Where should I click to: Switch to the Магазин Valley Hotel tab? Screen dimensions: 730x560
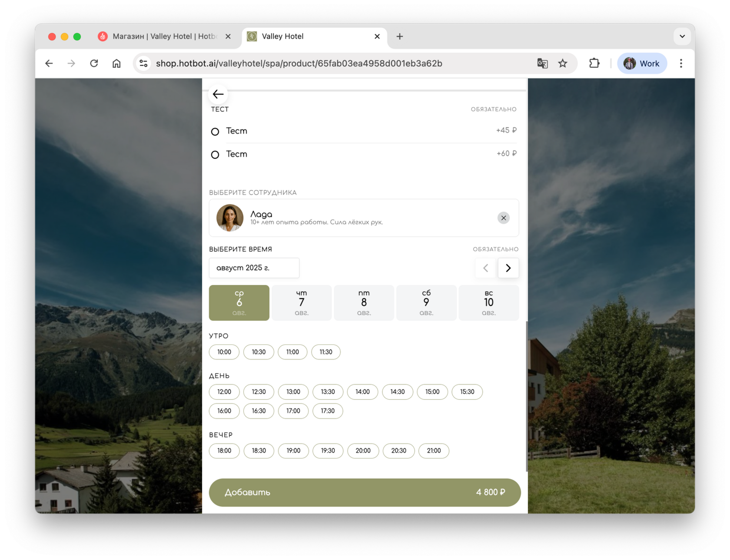[x=164, y=36]
